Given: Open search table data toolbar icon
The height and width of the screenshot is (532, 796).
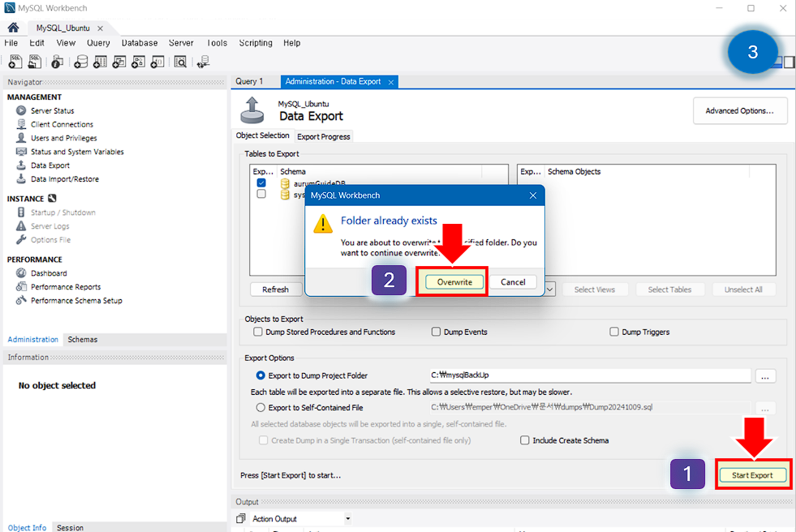Looking at the screenshot, I should (x=180, y=62).
